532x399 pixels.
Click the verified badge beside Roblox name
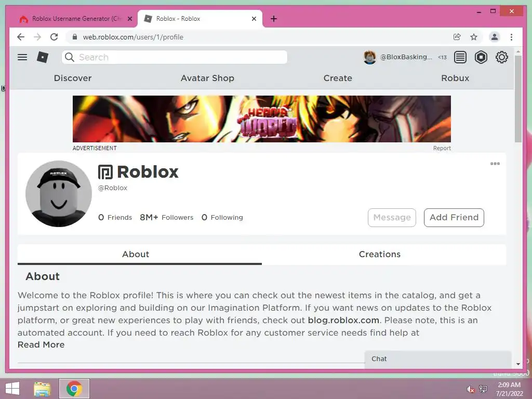coord(105,172)
